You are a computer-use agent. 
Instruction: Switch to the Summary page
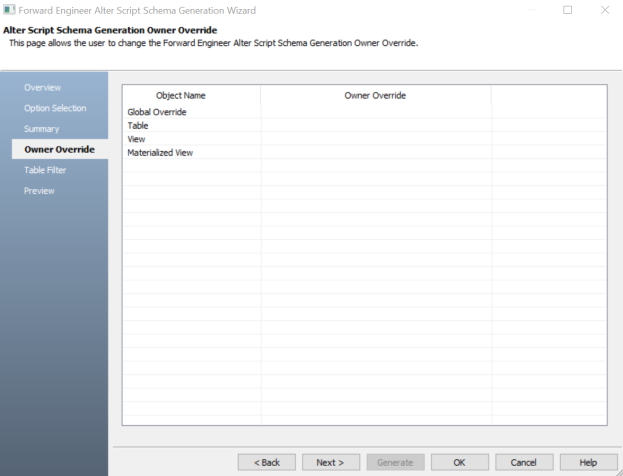click(41, 129)
